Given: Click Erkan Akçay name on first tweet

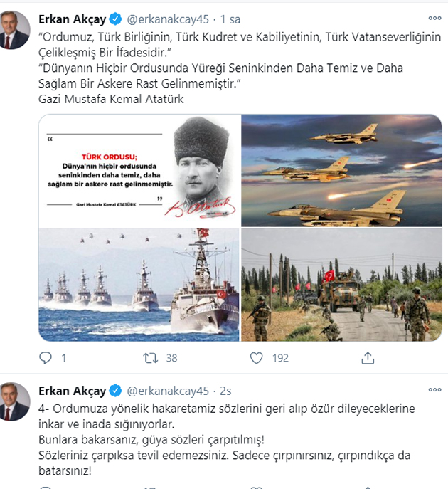Looking at the screenshot, I should (x=73, y=19).
